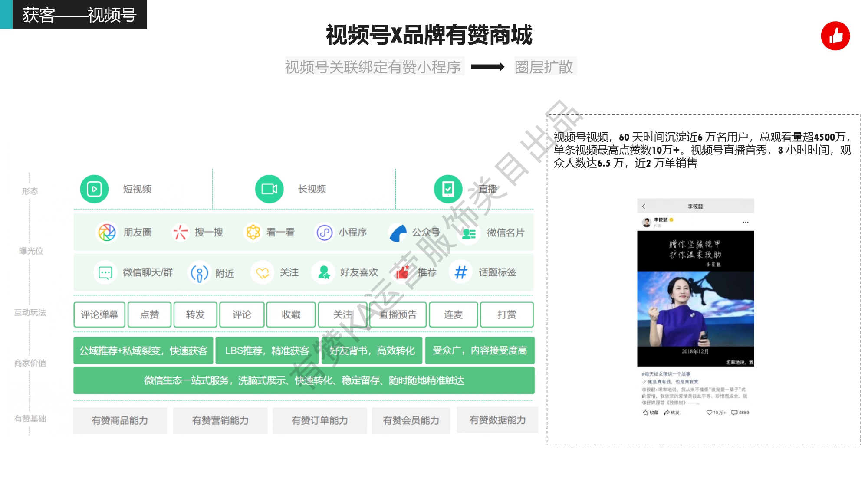Screen dimensions: 868x488
Task: Click back arrow in phone screenshot
Action: [x=644, y=206]
